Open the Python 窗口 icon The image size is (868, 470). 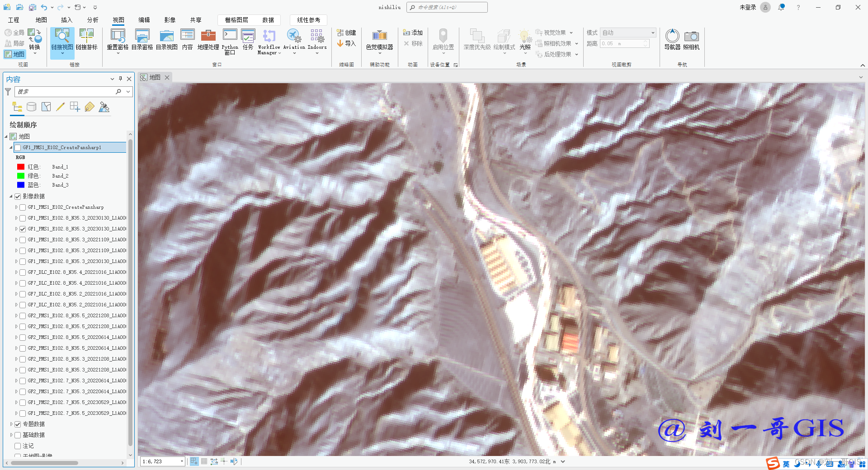pos(230,35)
